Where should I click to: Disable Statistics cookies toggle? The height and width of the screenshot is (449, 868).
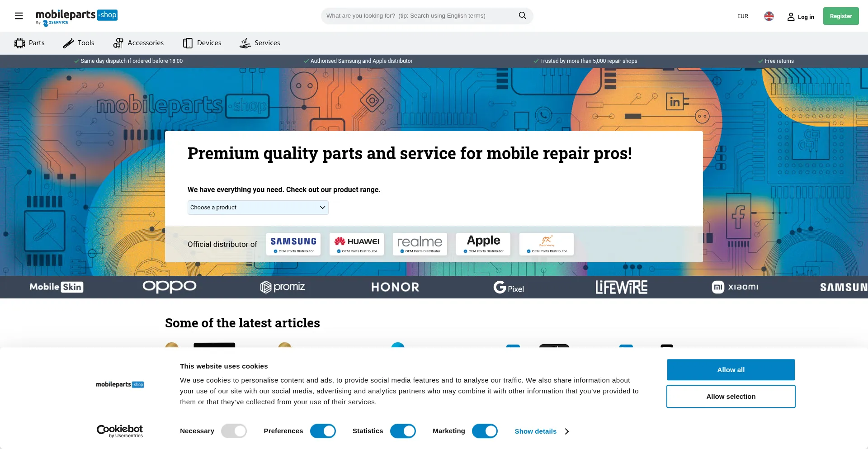[403, 431]
